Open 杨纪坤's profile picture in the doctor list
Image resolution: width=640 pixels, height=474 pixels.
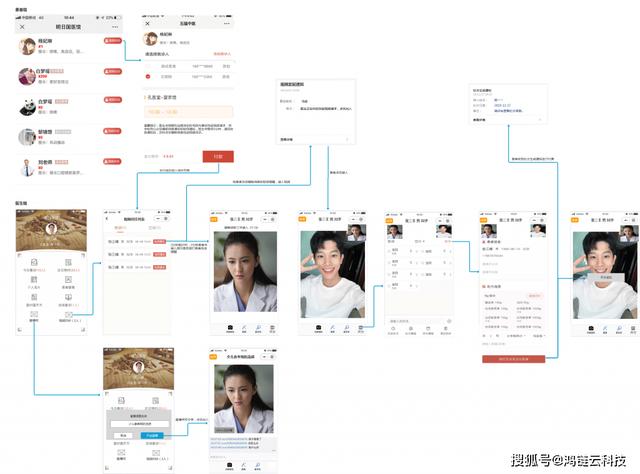point(28,44)
